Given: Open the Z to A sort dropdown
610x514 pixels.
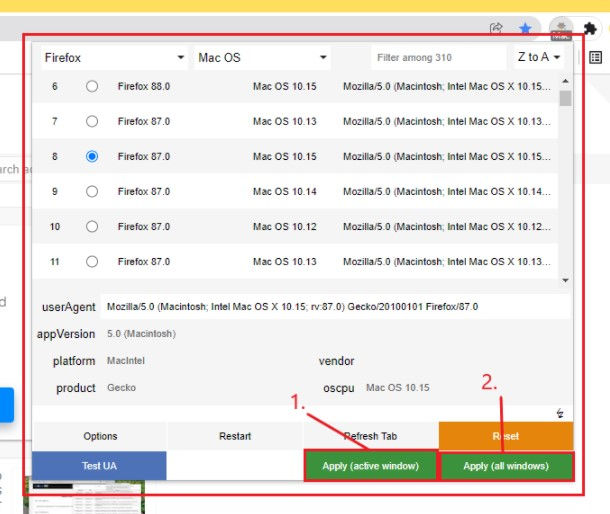Looking at the screenshot, I should coord(539,57).
